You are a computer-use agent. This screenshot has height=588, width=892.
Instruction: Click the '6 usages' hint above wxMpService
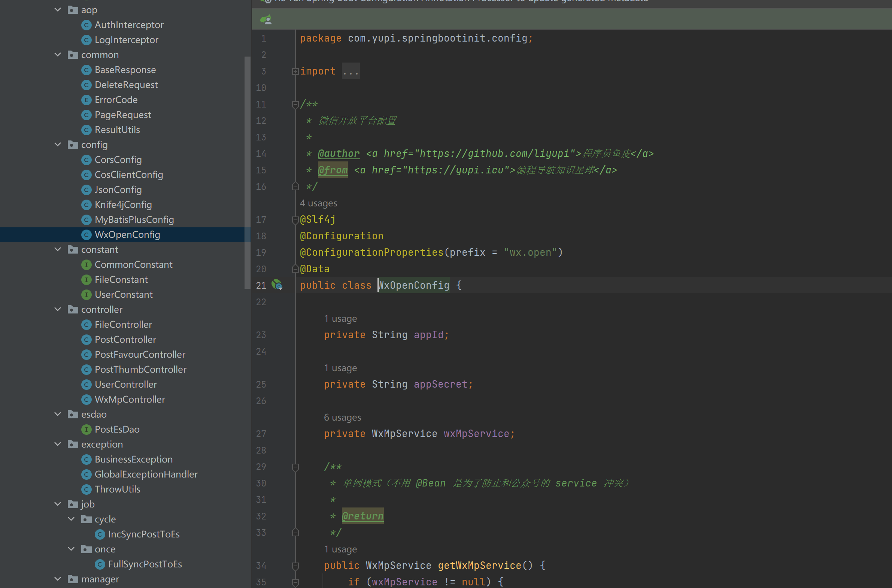click(342, 417)
